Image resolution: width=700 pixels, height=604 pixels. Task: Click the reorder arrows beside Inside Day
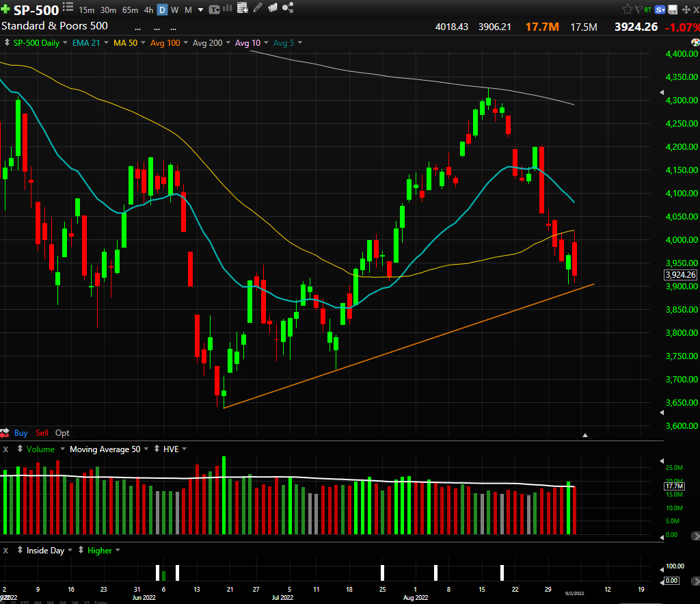click(20, 550)
